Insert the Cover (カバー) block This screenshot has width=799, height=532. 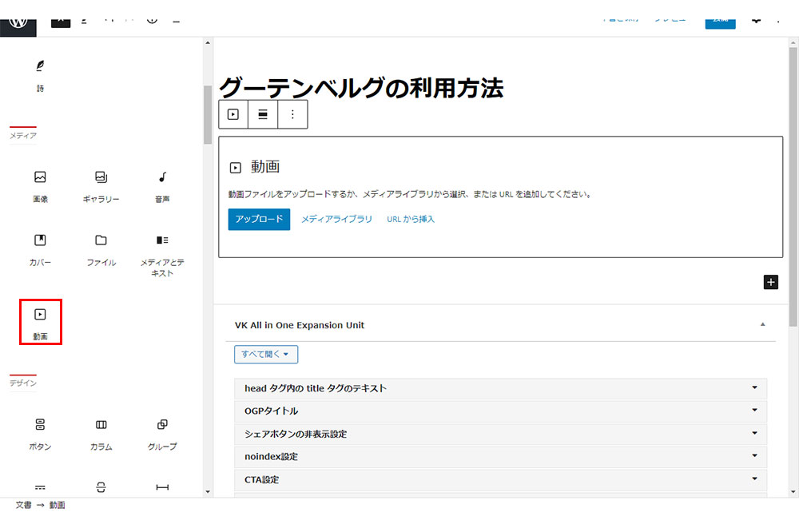click(40, 248)
